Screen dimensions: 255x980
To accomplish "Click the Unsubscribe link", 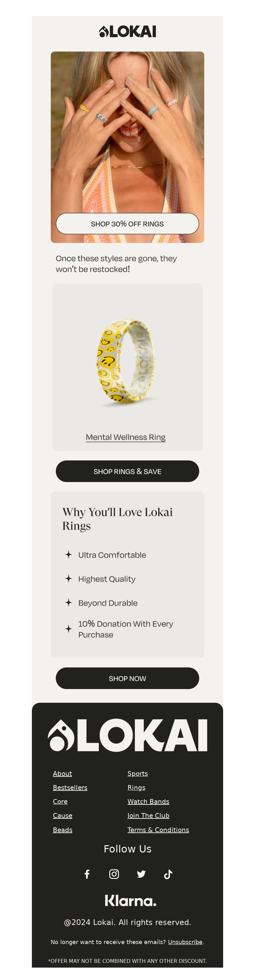I will coord(185,942).
